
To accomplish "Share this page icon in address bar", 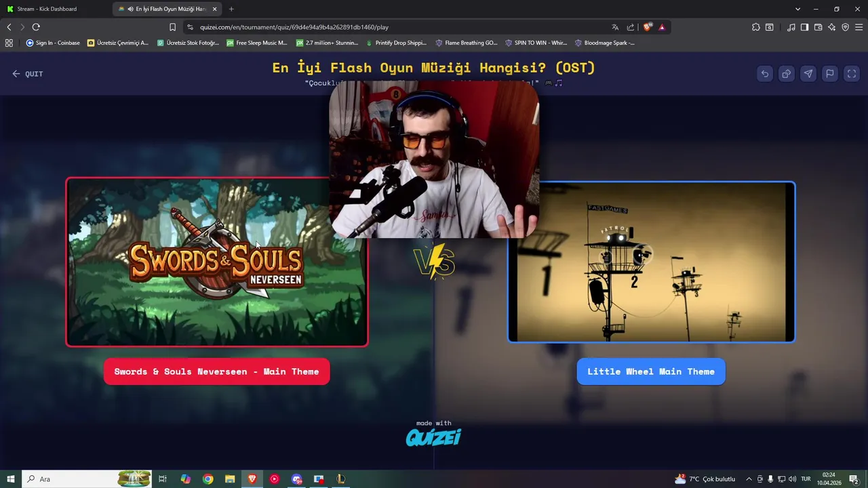I will pyautogui.click(x=631, y=27).
